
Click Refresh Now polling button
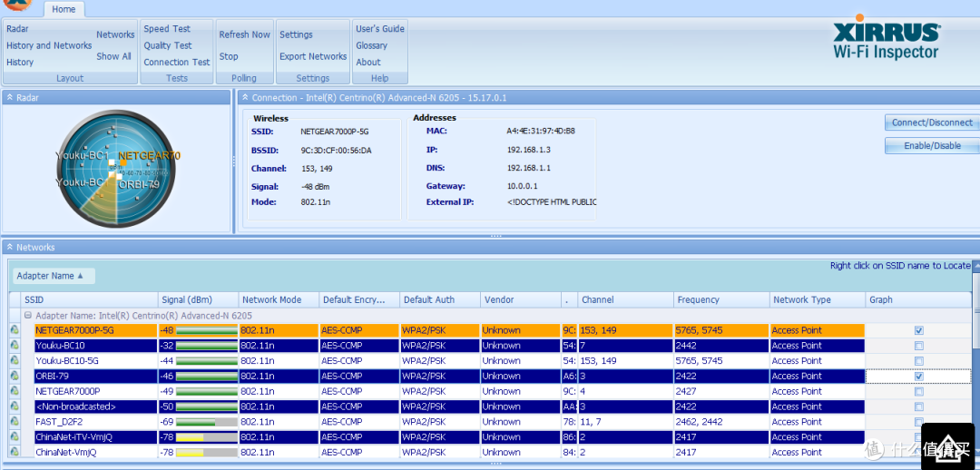point(244,35)
